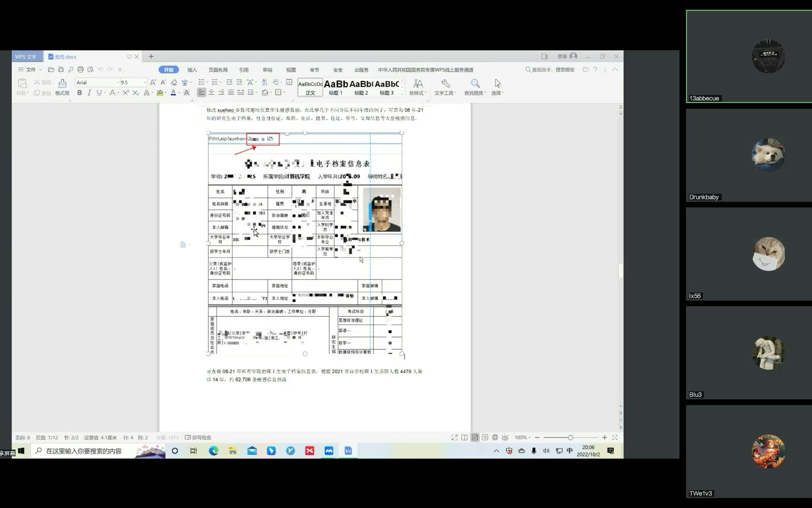Open the Arial font name dropdown
This screenshot has width=812, height=508.
tap(118, 82)
